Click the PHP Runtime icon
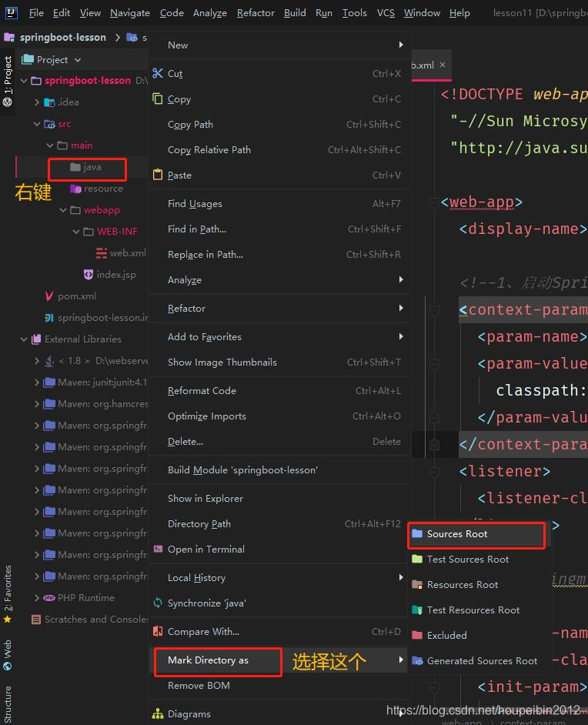 point(49,597)
